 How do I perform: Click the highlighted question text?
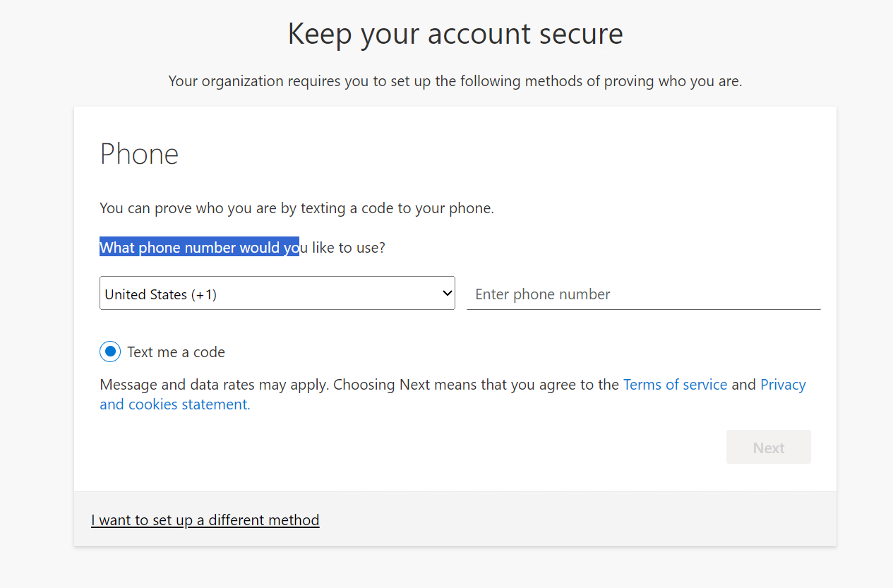(199, 247)
